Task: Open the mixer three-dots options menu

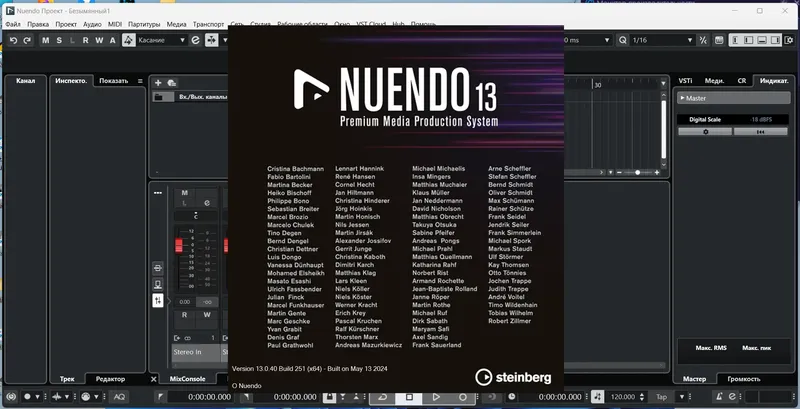Action: point(158,193)
